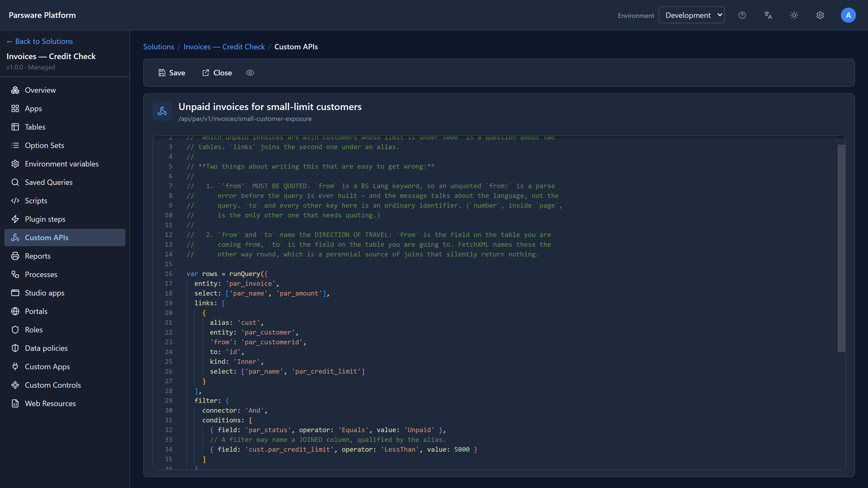Click the Plugin steps lightning icon
Image resolution: width=868 pixels, height=488 pixels.
pyautogui.click(x=15, y=219)
